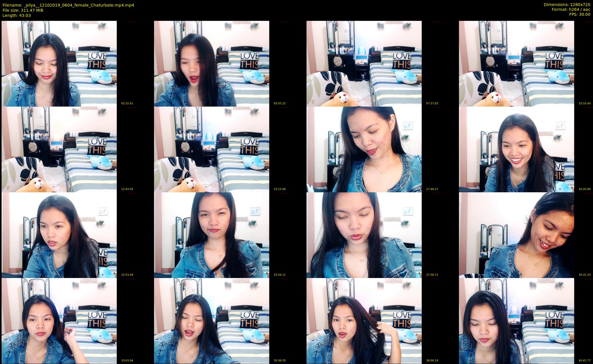Click the timestamp label 02:32.61

[x=127, y=103]
